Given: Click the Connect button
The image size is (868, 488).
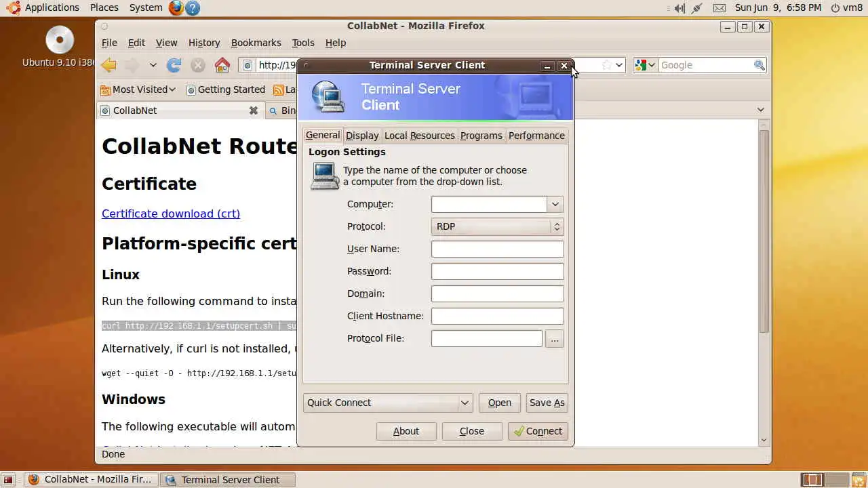Looking at the screenshot, I should pos(538,431).
